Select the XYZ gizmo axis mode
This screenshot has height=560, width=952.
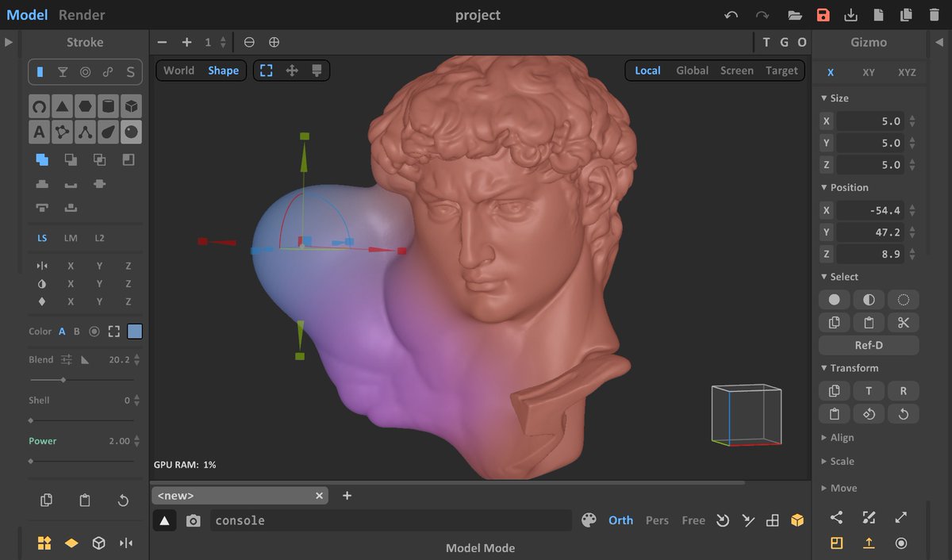pyautogui.click(x=907, y=72)
